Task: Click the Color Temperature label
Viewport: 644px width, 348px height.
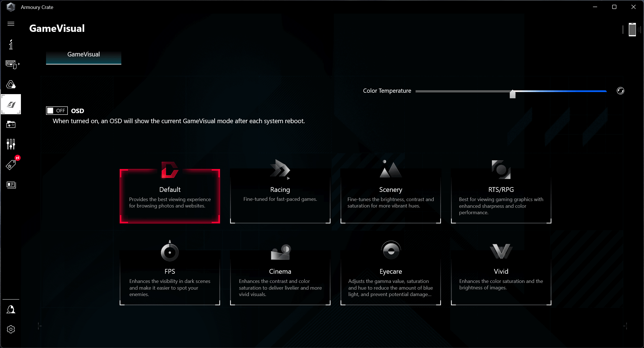Action: click(387, 91)
